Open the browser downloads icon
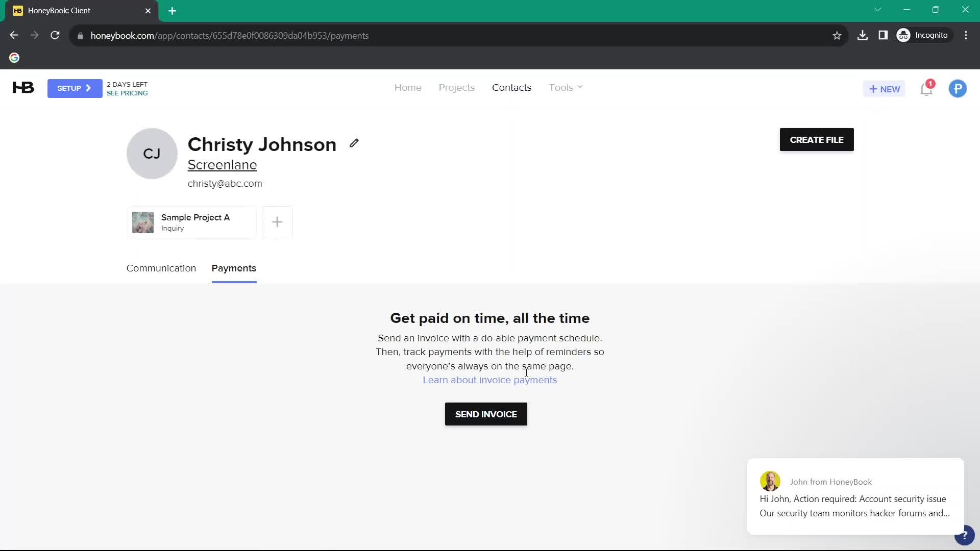 coord(863,35)
